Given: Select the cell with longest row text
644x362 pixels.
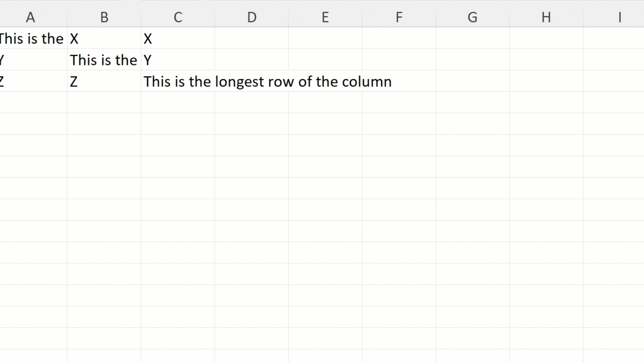Looking at the screenshot, I should pyautogui.click(x=178, y=81).
